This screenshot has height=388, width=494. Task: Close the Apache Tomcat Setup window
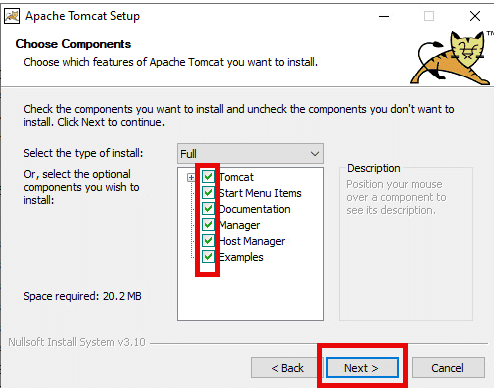coord(475,16)
